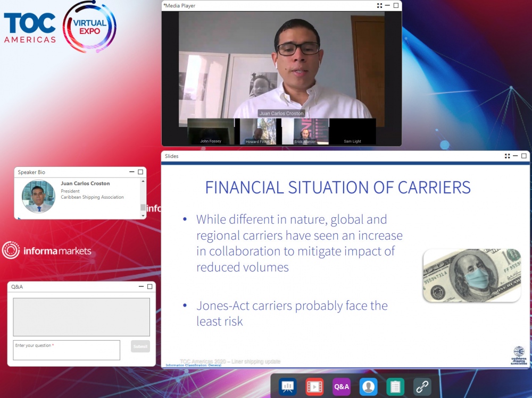
Task: Select Erick Alarcon's video thumbnail
Action: point(305,131)
